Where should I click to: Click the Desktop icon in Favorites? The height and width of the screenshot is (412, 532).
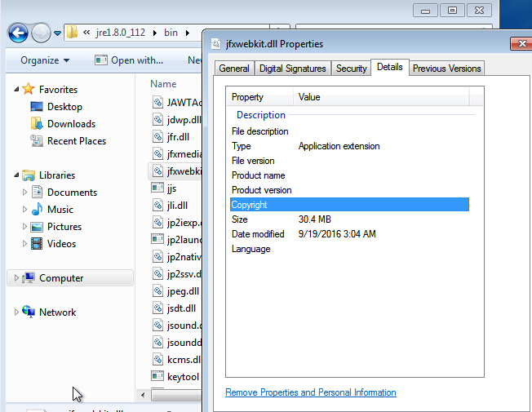[37, 107]
